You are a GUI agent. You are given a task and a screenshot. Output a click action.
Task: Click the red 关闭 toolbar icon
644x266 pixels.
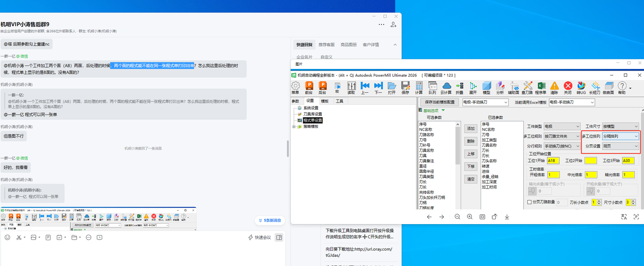click(x=568, y=87)
